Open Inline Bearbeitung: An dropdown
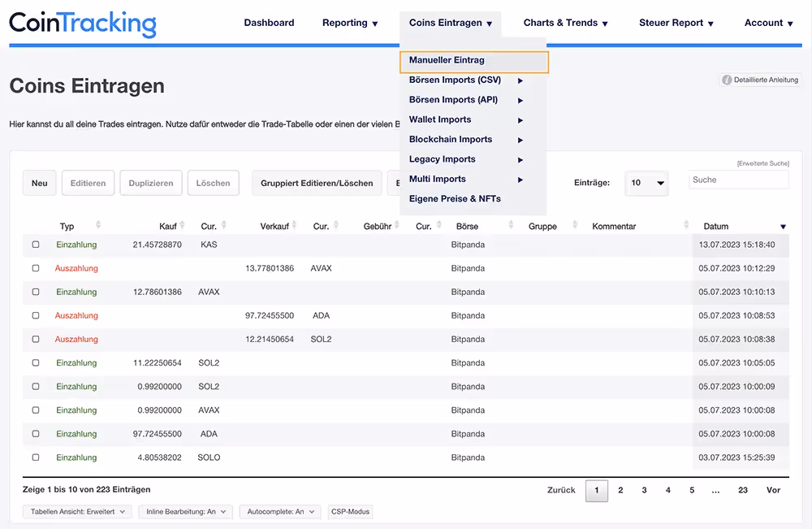 point(185,512)
